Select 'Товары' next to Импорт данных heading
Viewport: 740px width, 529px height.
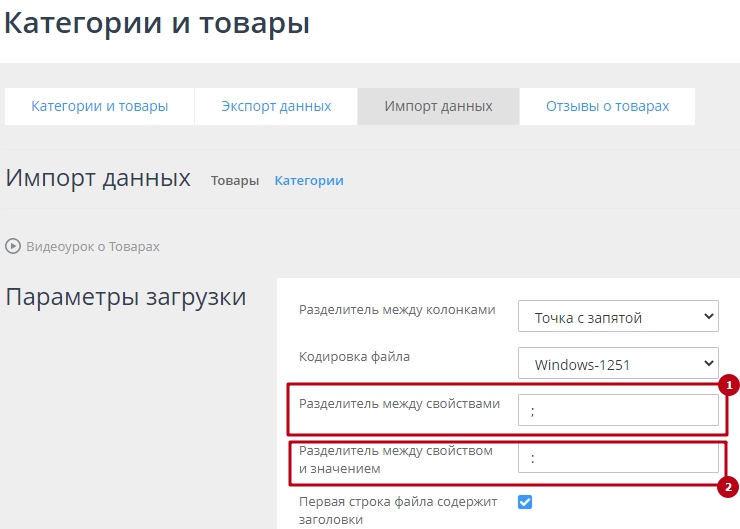234,181
